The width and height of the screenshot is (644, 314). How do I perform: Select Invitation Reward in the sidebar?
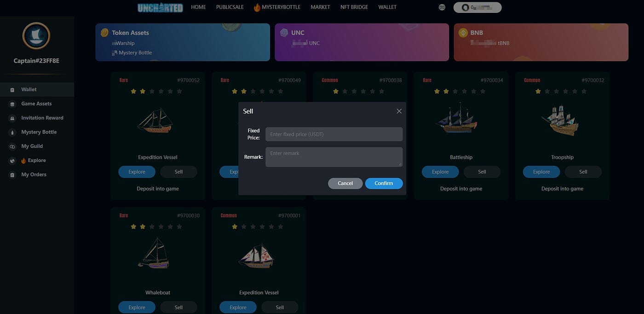click(37, 118)
